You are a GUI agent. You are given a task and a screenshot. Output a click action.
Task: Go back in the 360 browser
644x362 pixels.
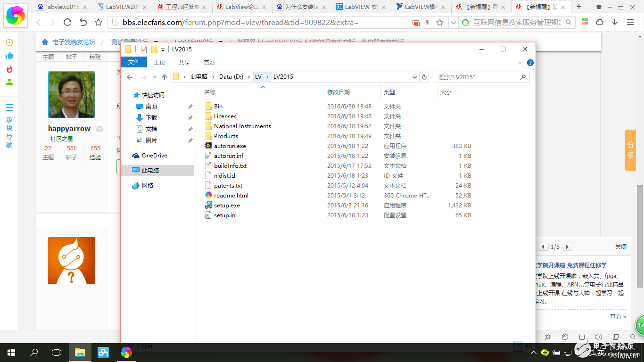click(39, 22)
